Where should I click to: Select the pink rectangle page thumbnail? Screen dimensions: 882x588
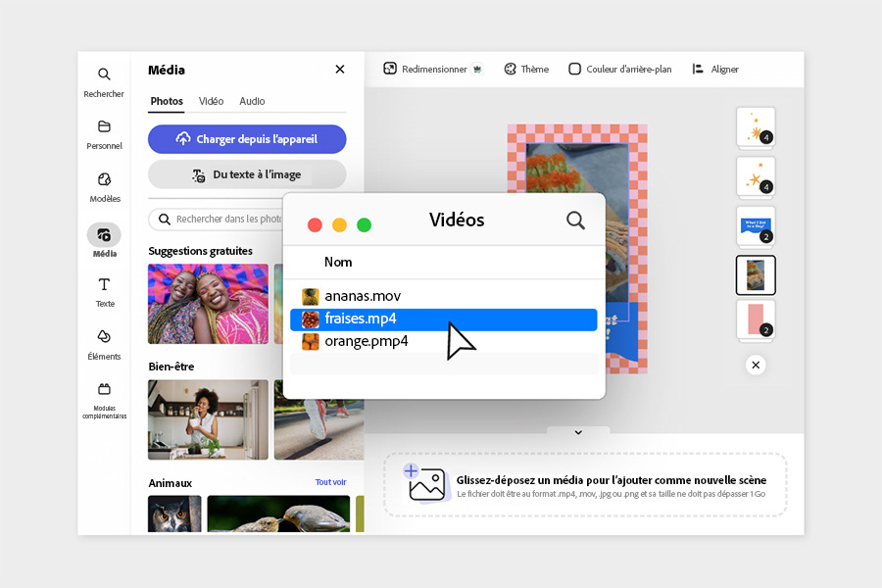tap(756, 319)
